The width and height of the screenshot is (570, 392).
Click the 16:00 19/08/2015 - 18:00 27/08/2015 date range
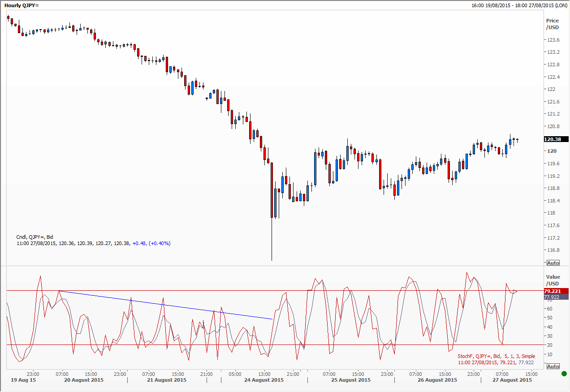519,5
